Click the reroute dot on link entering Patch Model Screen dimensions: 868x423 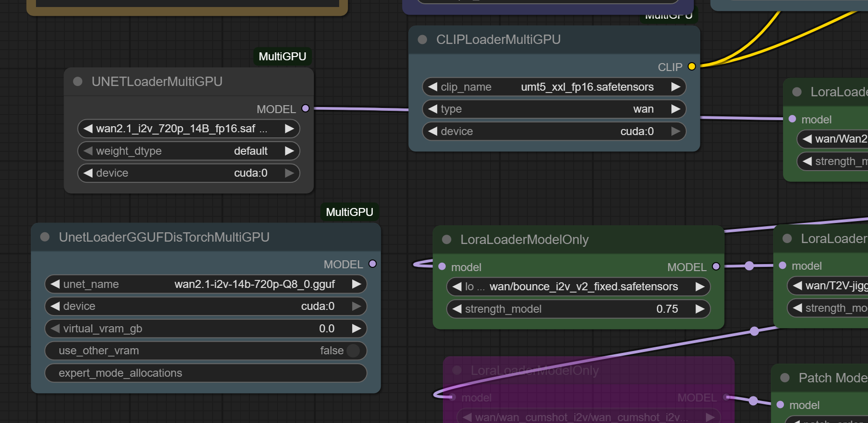click(753, 401)
